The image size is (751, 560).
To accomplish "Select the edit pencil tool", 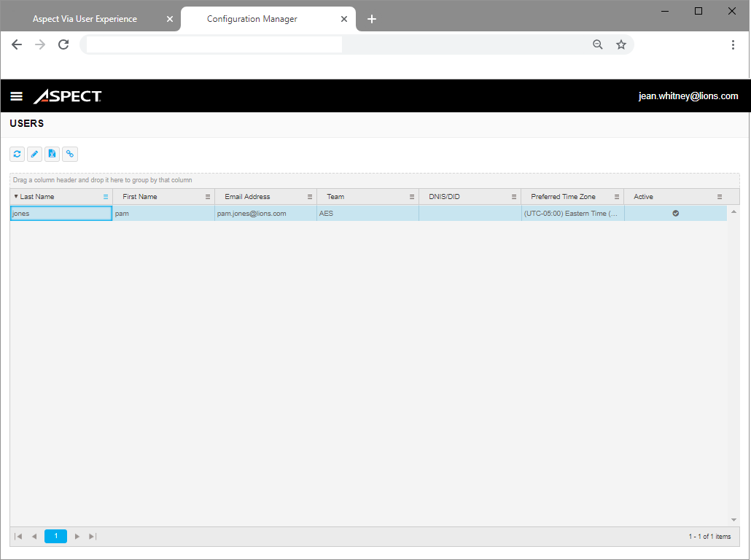I will [34, 154].
